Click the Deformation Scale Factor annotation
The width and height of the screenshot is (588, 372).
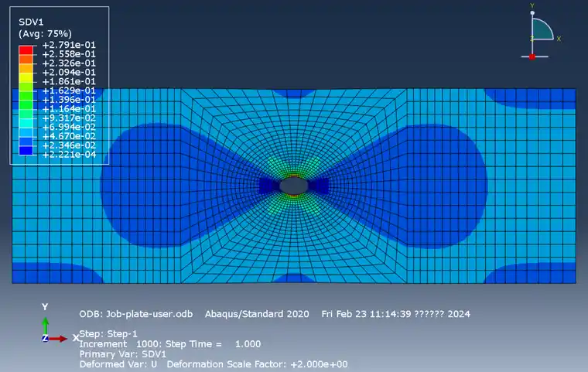click(257, 364)
